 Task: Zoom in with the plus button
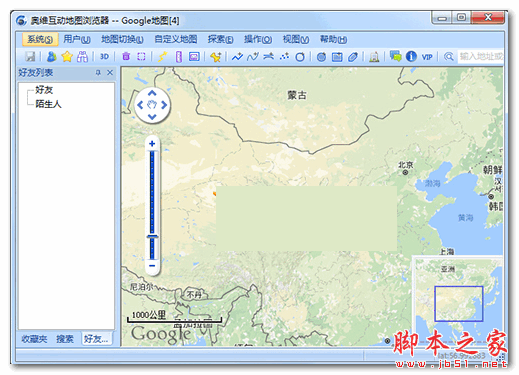[152, 144]
